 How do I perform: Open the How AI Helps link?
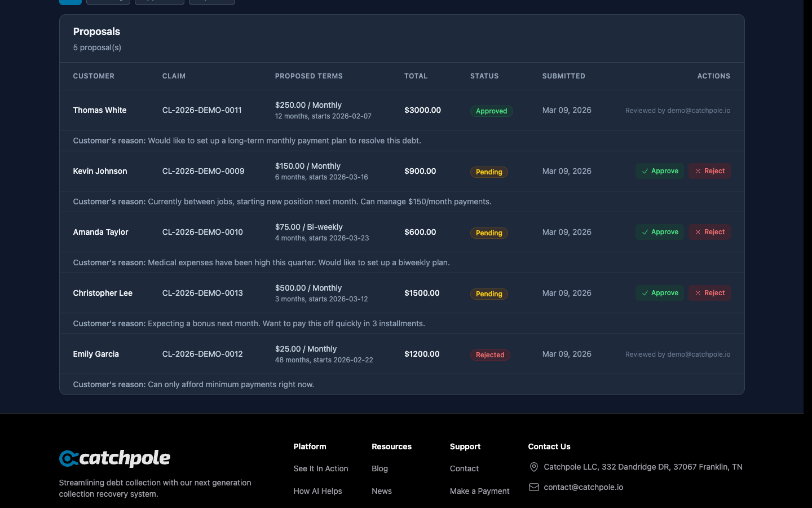pyautogui.click(x=317, y=491)
